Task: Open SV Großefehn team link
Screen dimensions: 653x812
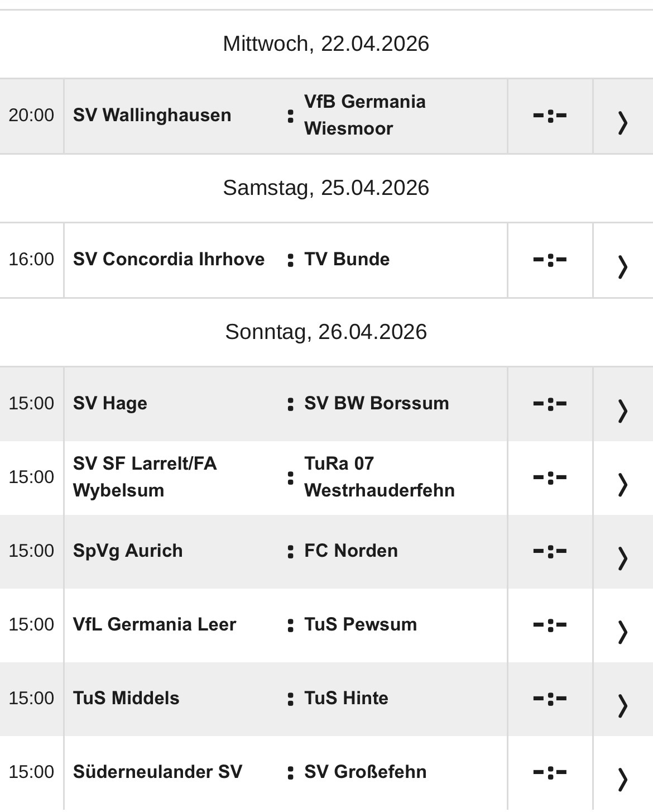Action: [x=365, y=772]
